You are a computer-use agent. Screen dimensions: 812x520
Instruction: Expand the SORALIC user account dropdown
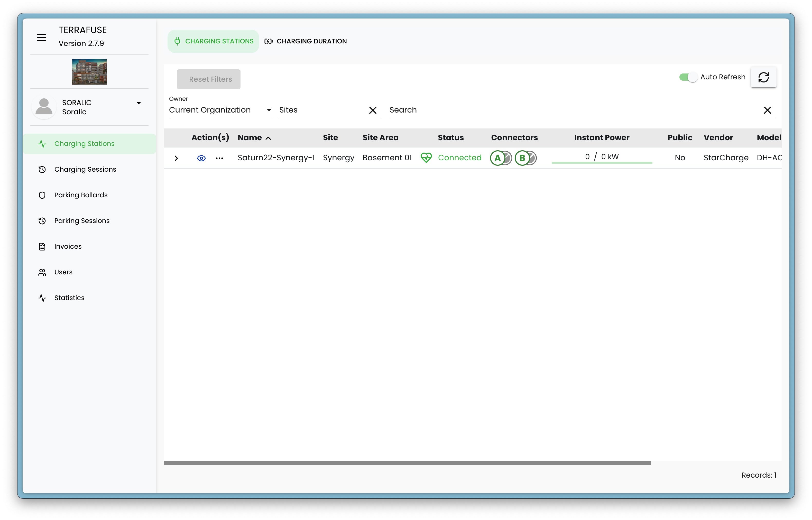[x=139, y=103]
